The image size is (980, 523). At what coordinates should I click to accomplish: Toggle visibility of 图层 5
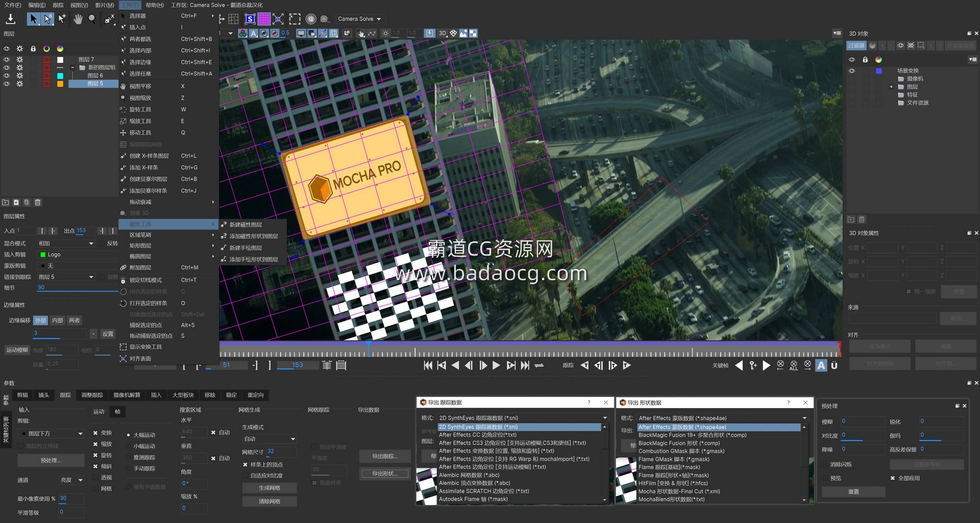pyautogui.click(x=7, y=84)
